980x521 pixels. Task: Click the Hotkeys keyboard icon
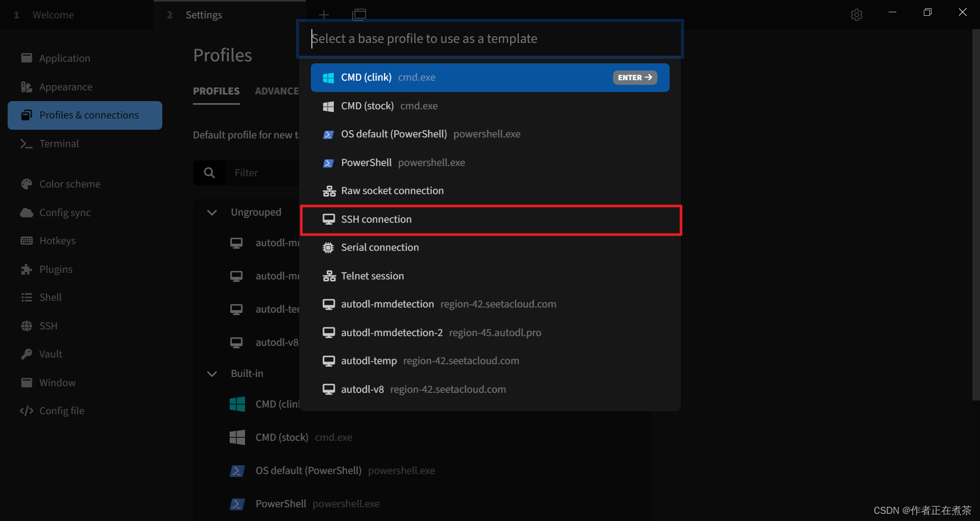[27, 241]
